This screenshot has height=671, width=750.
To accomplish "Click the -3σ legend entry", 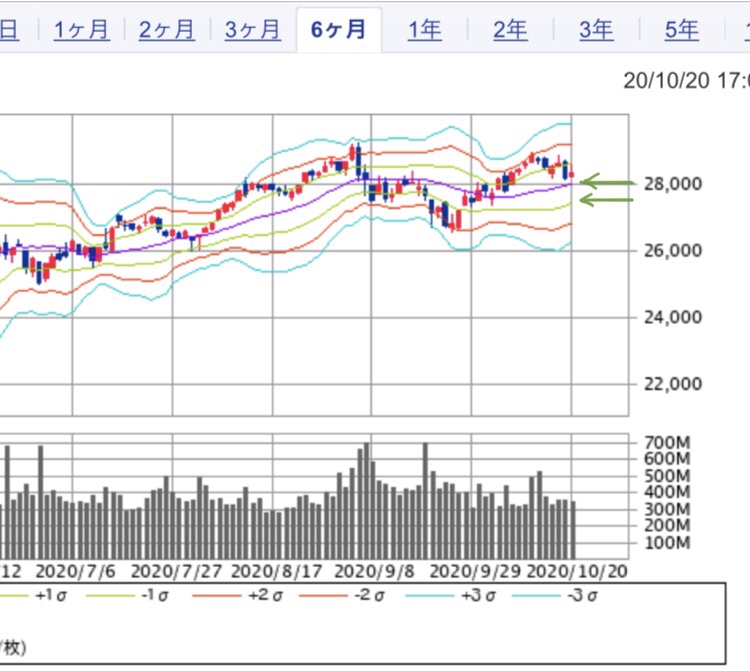I will click(555, 596).
